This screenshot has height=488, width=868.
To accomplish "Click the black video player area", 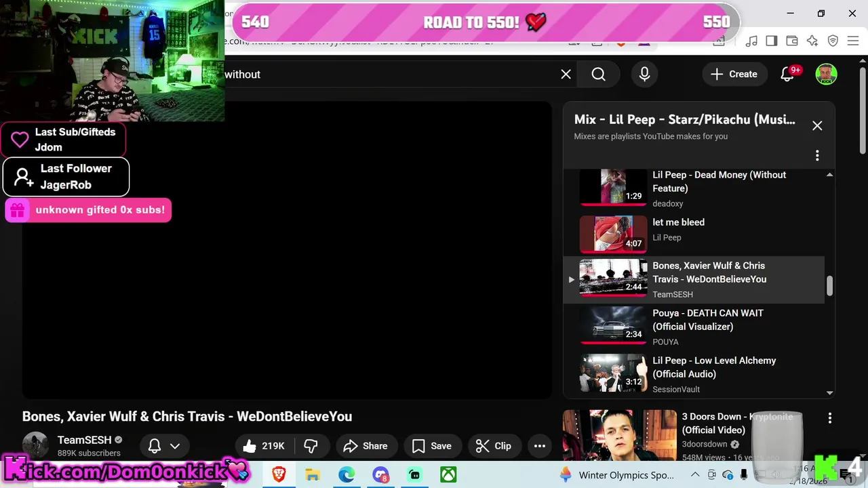I will point(287,250).
